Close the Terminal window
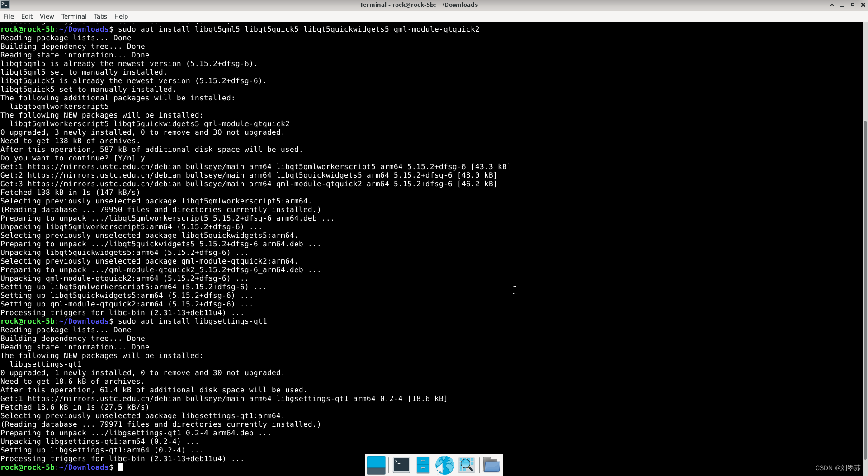 coord(863,5)
